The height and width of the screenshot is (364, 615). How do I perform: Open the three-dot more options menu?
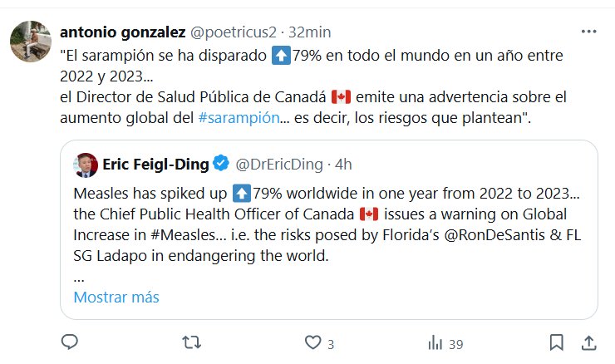click(588, 32)
